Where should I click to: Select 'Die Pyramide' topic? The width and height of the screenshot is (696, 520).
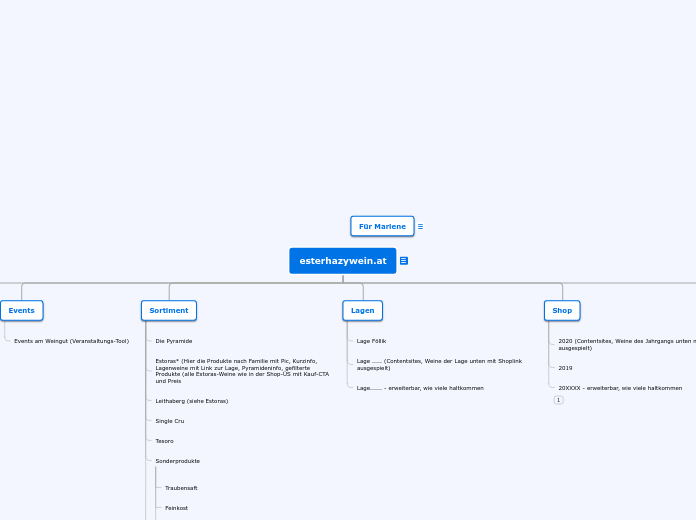pos(174,341)
